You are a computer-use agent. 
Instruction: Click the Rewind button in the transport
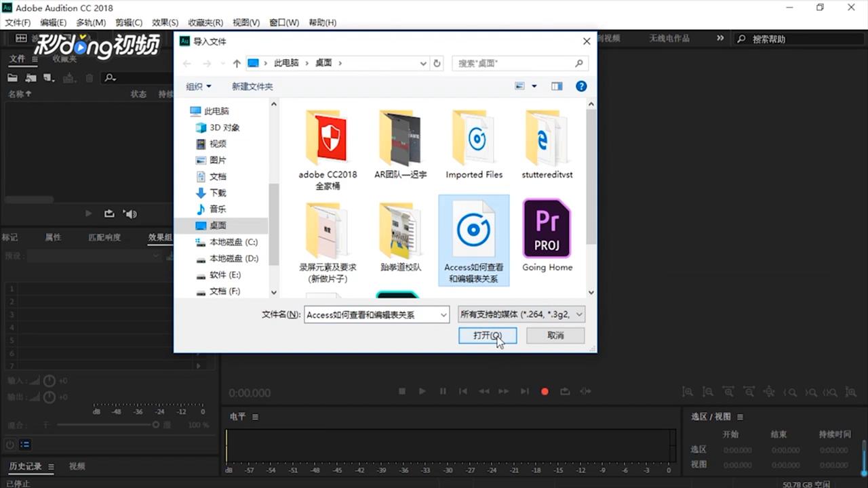point(484,391)
